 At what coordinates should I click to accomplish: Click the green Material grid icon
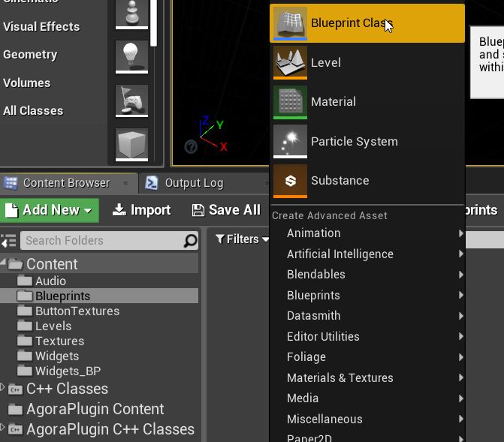pos(290,102)
